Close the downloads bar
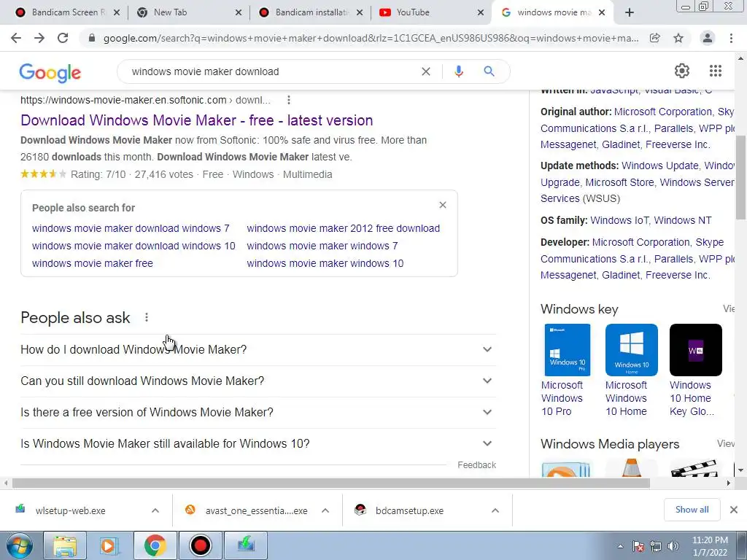The height and width of the screenshot is (560, 747). 734,510
